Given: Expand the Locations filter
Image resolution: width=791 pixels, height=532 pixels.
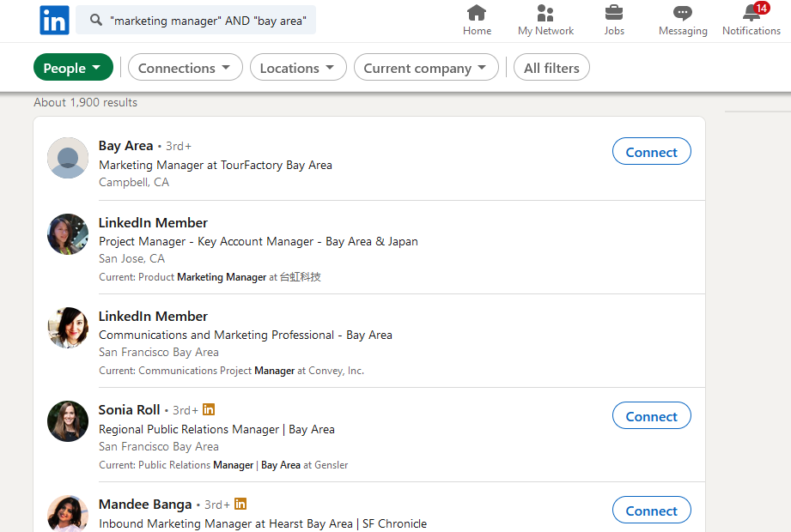Looking at the screenshot, I should tap(298, 68).
